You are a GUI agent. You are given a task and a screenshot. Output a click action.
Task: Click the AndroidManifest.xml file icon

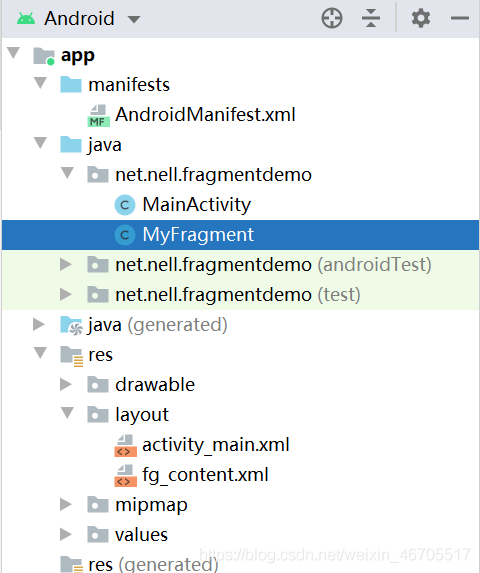click(x=98, y=115)
